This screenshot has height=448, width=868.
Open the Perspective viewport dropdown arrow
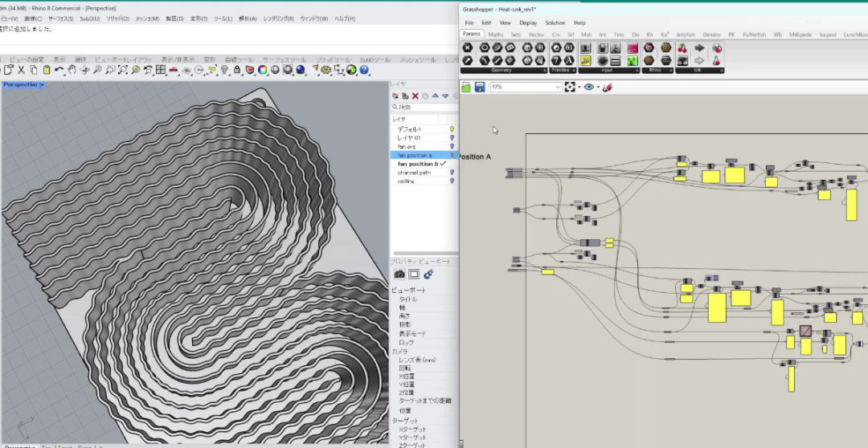[x=43, y=84]
